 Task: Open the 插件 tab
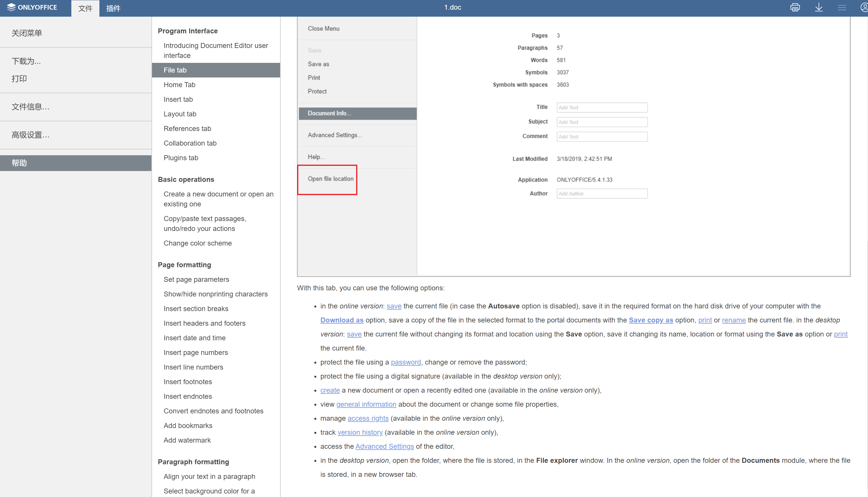pyautogui.click(x=113, y=8)
